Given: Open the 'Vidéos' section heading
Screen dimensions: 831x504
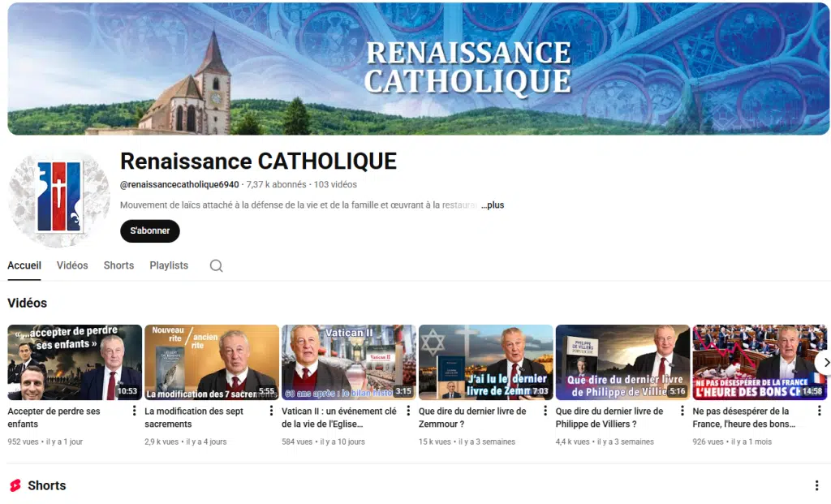Looking at the screenshot, I should click(x=27, y=304).
